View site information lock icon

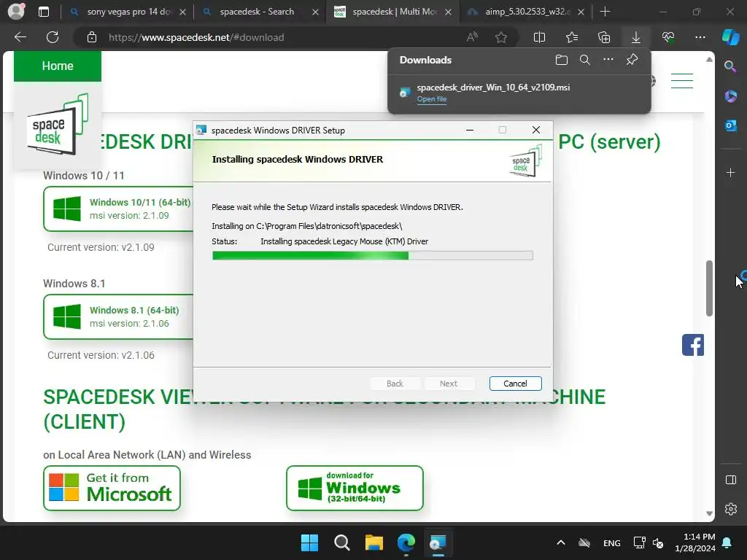tap(92, 37)
